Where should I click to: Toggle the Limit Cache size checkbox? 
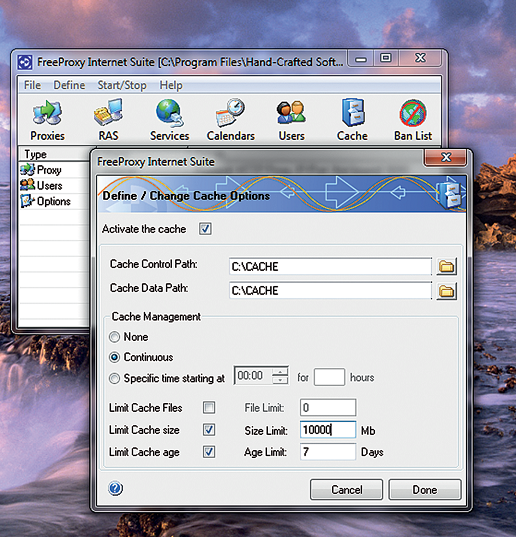point(209,430)
